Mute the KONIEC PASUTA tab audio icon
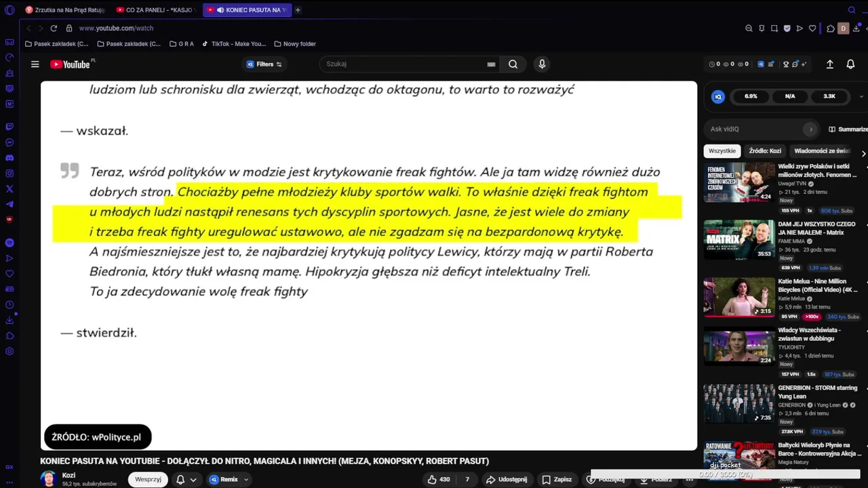Screen dimensions: 868x488 [x=220, y=10]
